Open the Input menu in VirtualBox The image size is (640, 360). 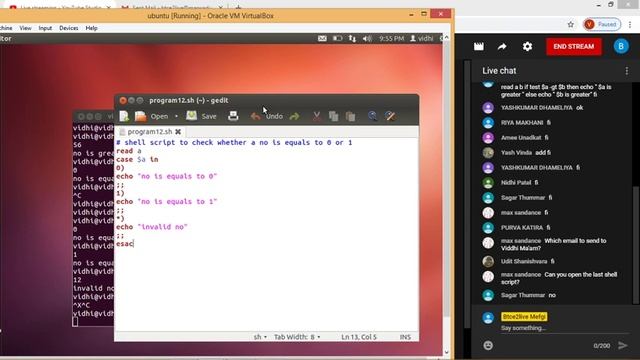coord(45,28)
